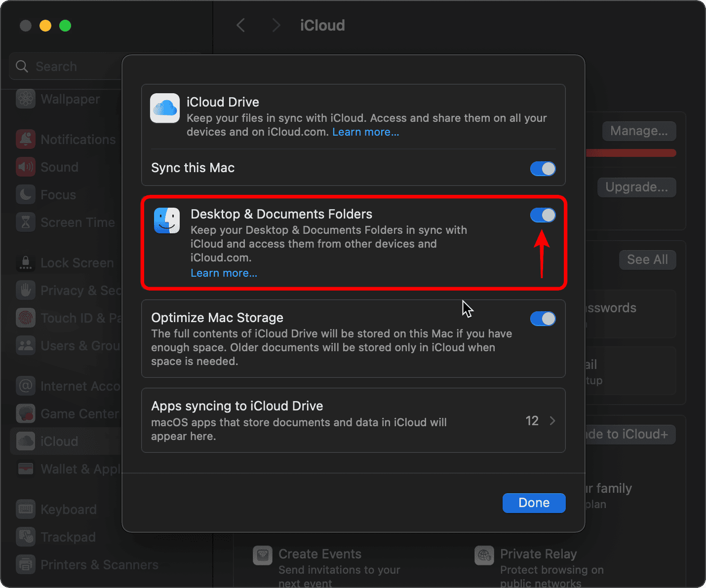This screenshot has height=588, width=706.
Task: Go back using the back chevron
Action: 241,25
